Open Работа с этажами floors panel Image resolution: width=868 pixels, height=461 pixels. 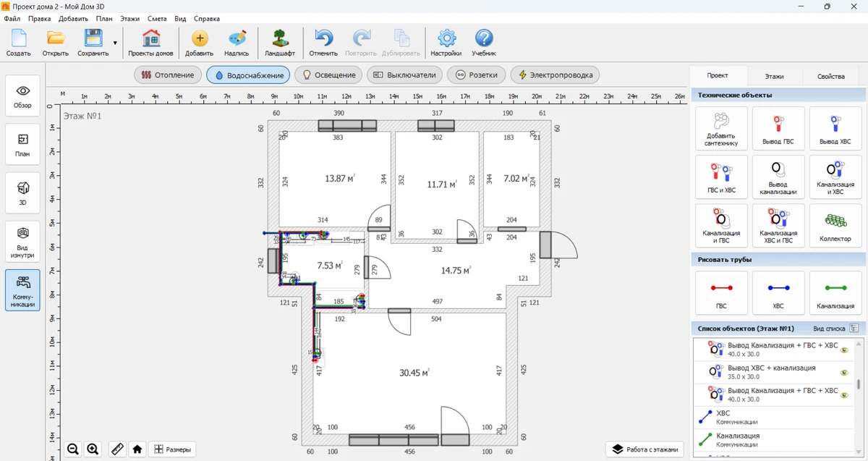(644, 449)
